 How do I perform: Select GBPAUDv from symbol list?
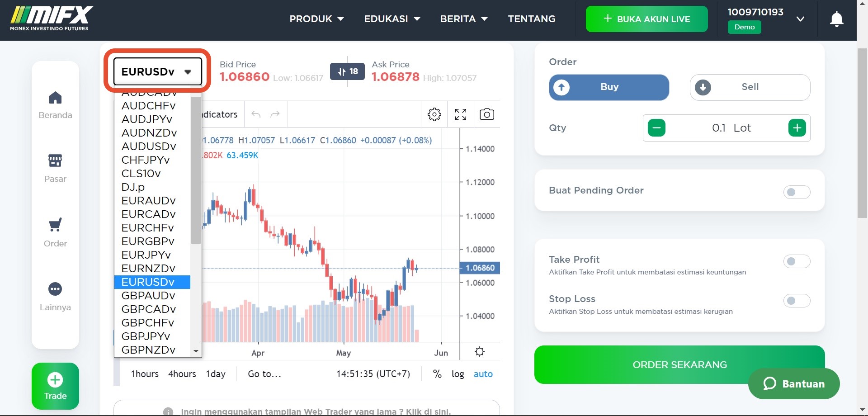(148, 296)
